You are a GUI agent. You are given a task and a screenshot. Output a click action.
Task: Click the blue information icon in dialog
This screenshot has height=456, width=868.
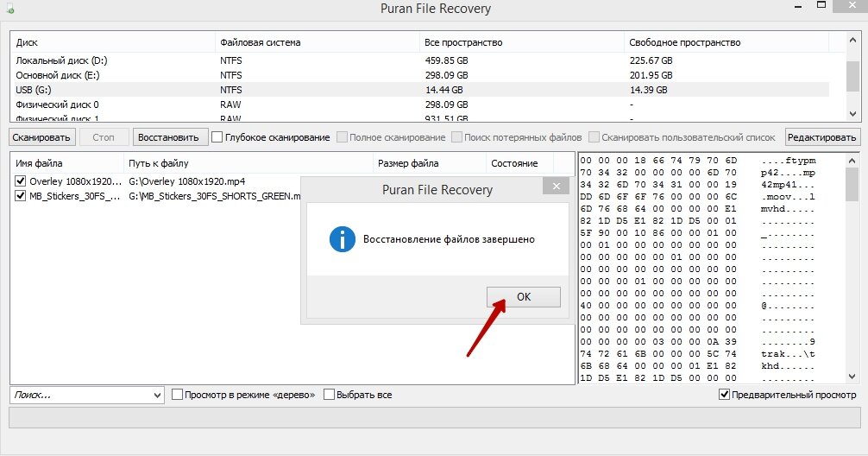pyautogui.click(x=342, y=239)
